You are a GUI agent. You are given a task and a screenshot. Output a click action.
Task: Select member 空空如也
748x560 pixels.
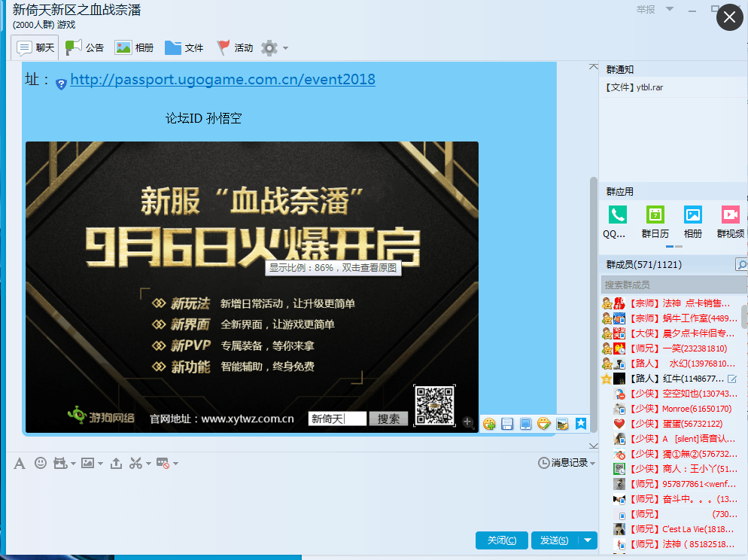pyautogui.click(x=670, y=394)
